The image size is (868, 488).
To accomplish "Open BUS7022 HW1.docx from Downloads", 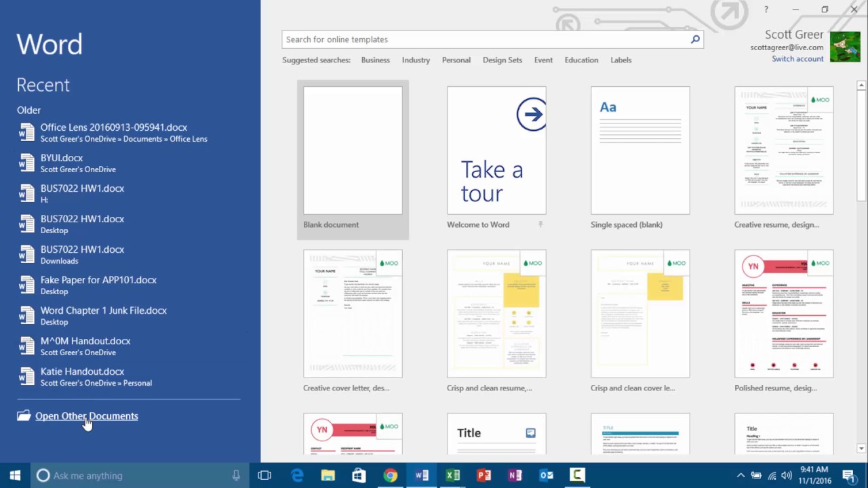I will tap(129, 254).
